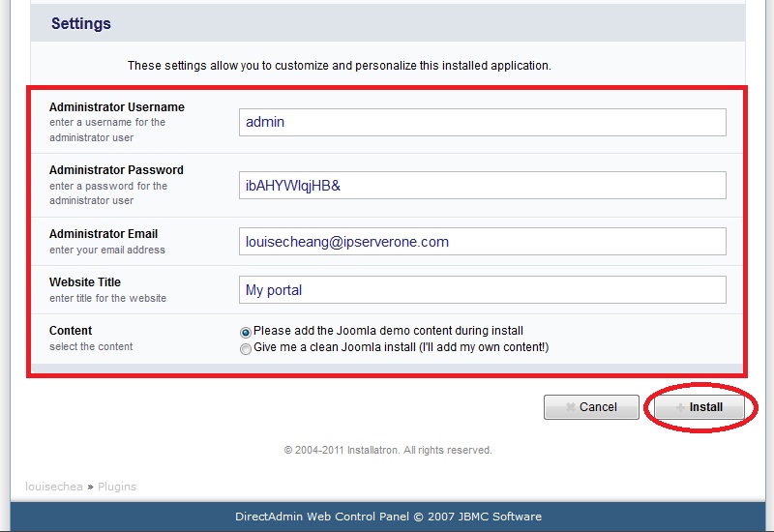
Task: Click the Website Title text field
Action: click(x=482, y=289)
